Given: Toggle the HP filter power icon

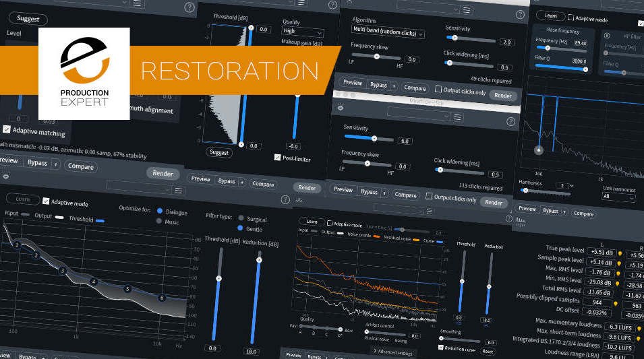Looking at the screenshot, I should (608, 36).
